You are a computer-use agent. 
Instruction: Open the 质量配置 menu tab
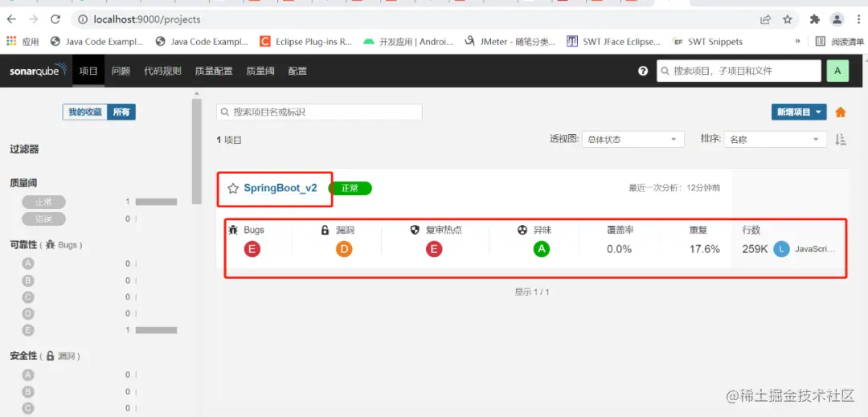point(214,71)
